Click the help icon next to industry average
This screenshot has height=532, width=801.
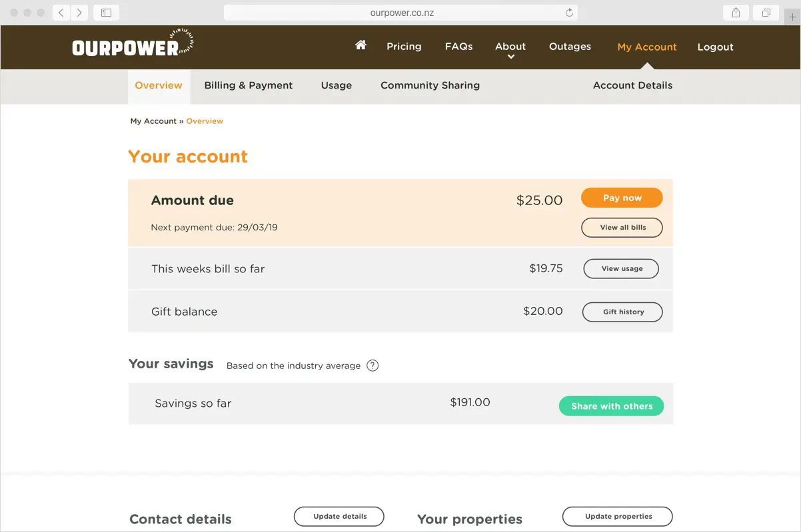tap(373, 365)
